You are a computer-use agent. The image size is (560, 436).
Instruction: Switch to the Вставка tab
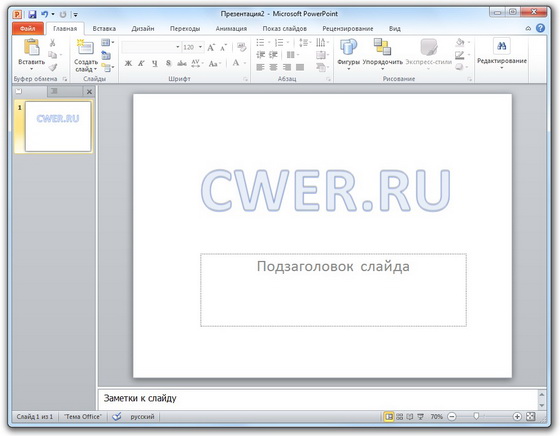(x=104, y=29)
